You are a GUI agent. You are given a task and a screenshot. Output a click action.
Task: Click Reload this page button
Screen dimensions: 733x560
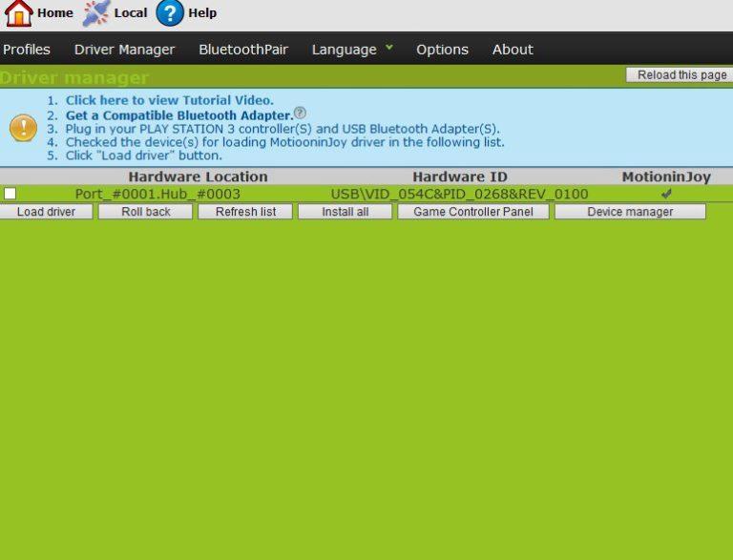point(681,75)
